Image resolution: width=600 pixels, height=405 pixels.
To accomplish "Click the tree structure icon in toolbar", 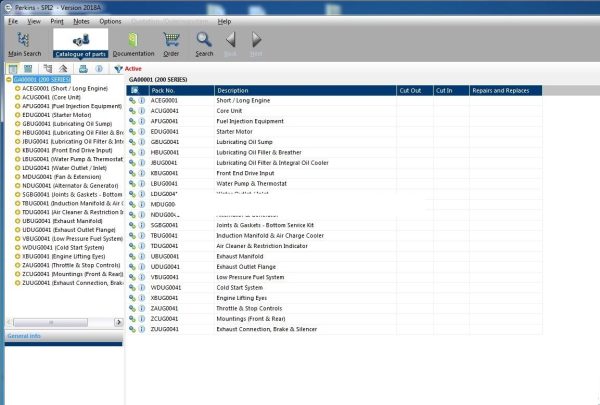I will [x=48, y=69].
